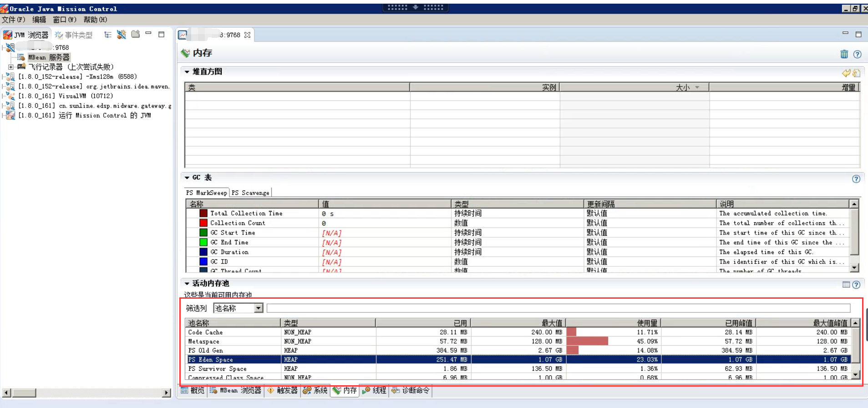The width and height of the screenshot is (868, 408).
Task: Switch to PS MarkSweep GC tab
Action: pos(206,193)
